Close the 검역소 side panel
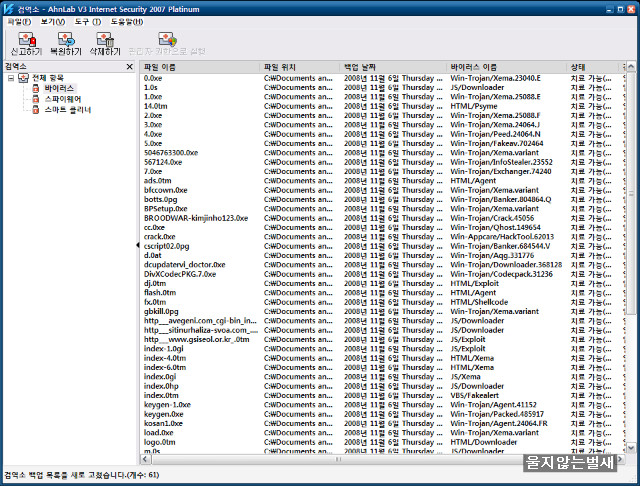This screenshot has height=486, width=640. point(129,67)
